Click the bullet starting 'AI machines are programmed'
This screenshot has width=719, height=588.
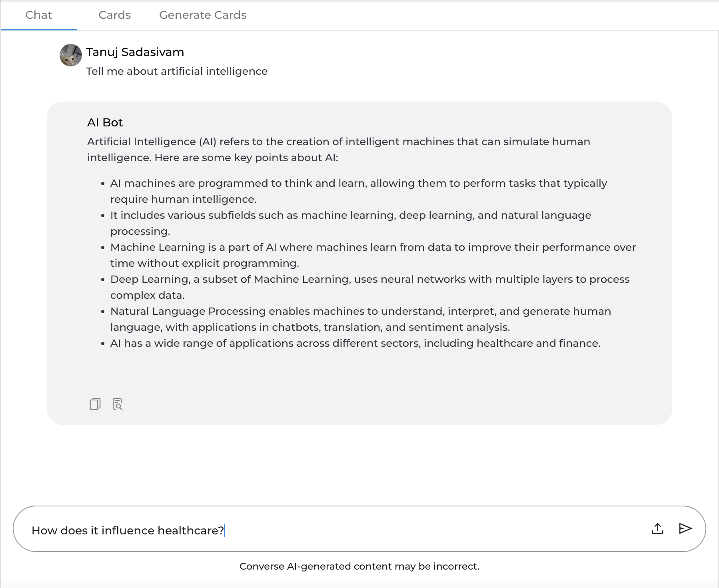[x=358, y=191]
